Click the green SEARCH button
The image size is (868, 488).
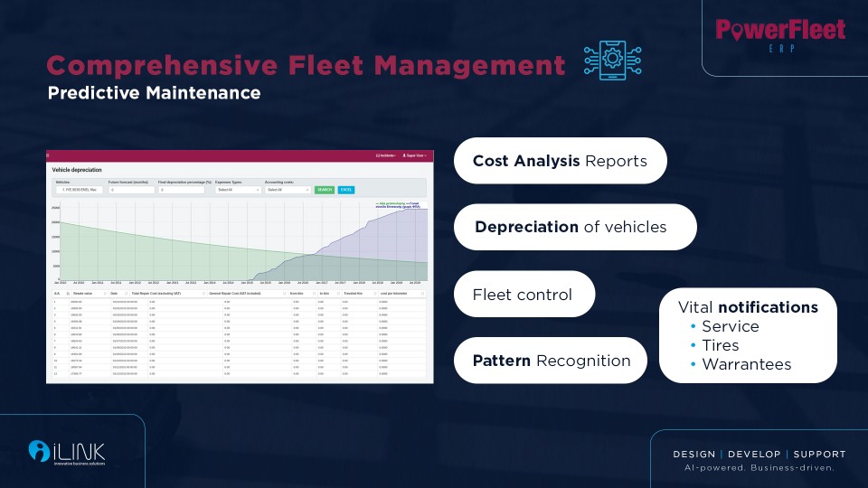pos(325,190)
